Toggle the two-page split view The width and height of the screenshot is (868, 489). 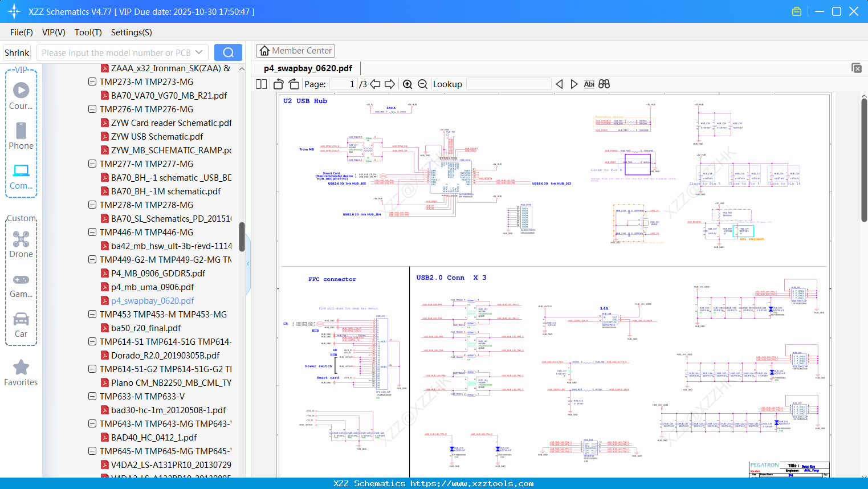click(262, 84)
